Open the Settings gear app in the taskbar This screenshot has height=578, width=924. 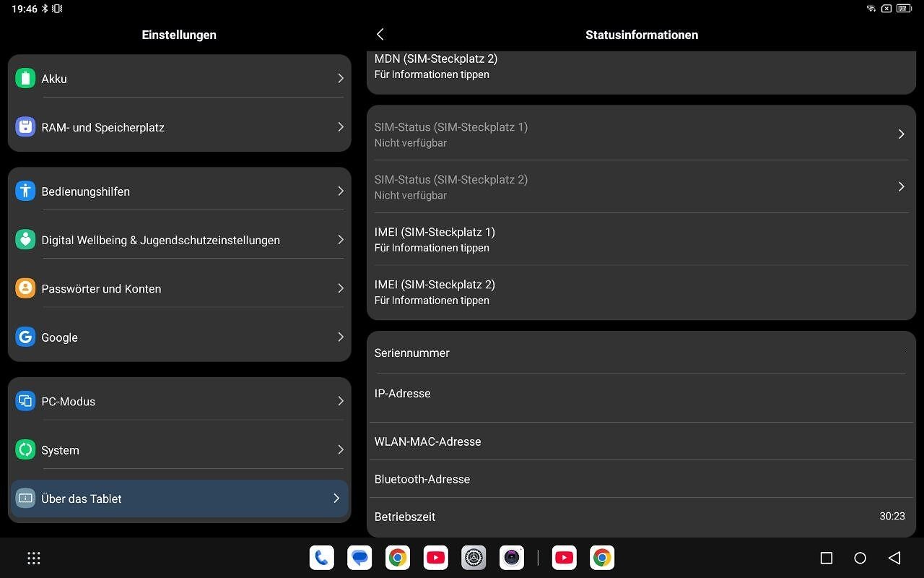click(474, 558)
